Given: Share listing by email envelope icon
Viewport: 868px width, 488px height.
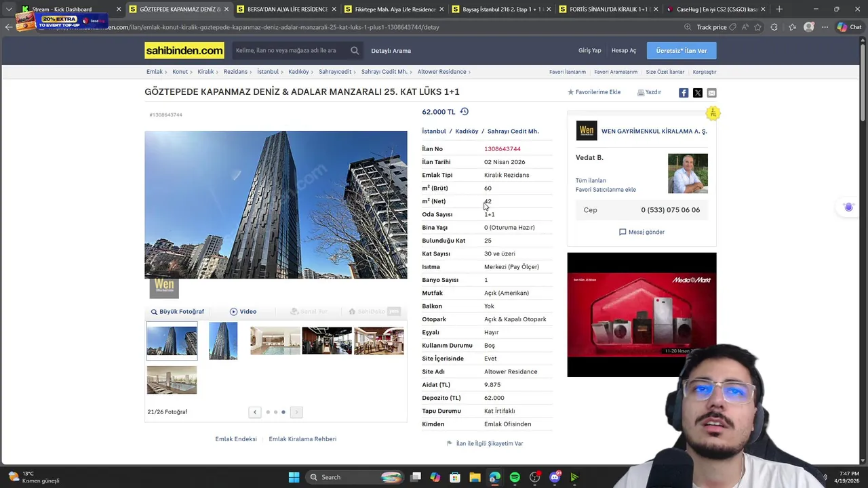Looking at the screenshot, I should coord(711,93).
